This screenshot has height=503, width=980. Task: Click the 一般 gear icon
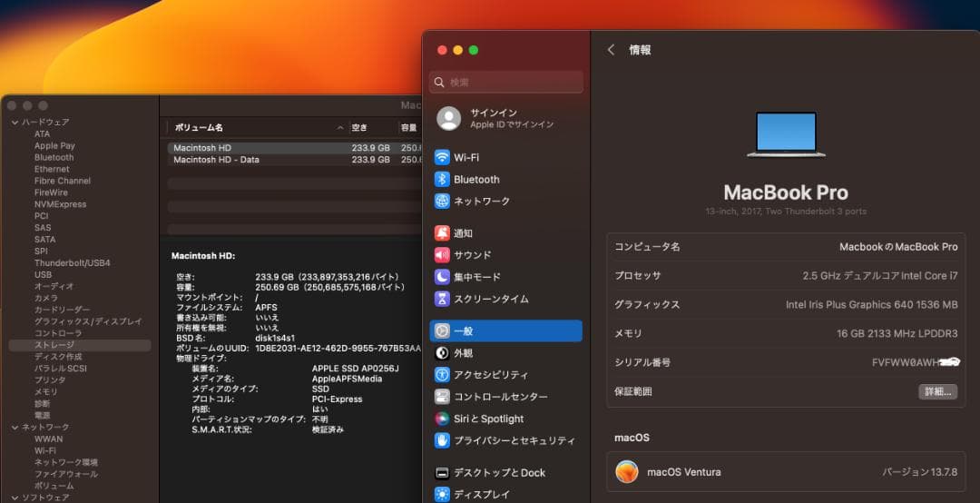[x=442, y=331]
